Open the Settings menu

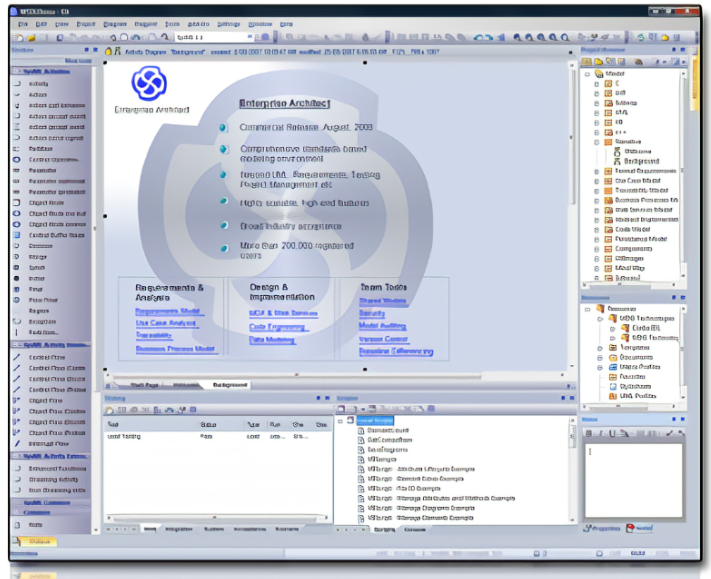tap(229, 24)
